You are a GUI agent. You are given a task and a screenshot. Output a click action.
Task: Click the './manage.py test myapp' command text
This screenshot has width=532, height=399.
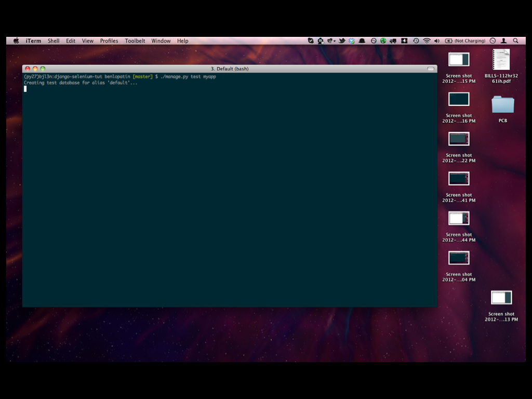point(188,76)
